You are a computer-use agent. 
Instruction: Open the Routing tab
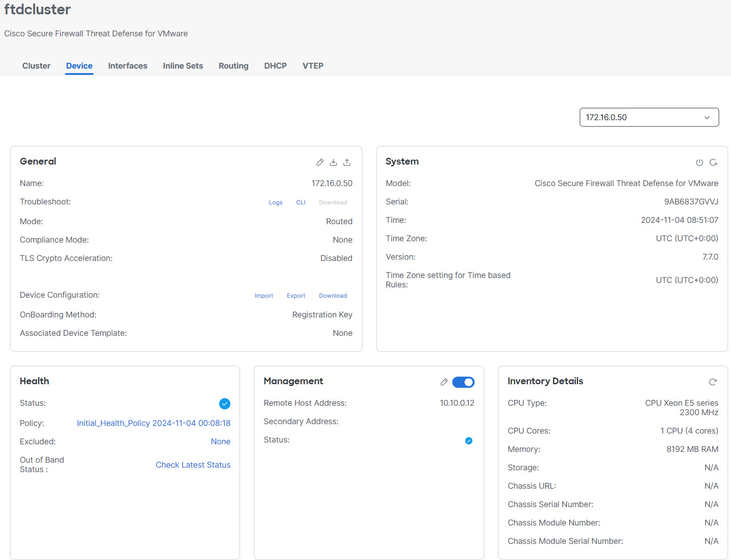click(233, 65)
